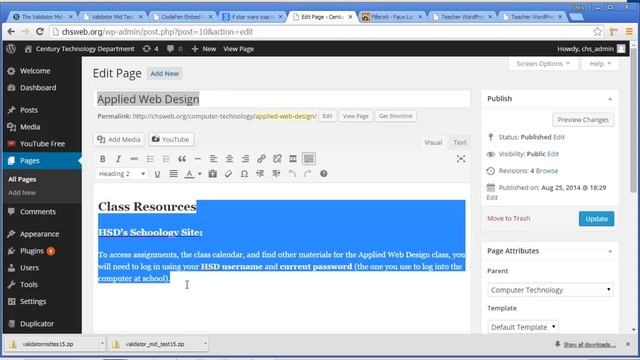Increase the indent of the paragraph
Screen dimensions: 640x360
click(276, 174)
